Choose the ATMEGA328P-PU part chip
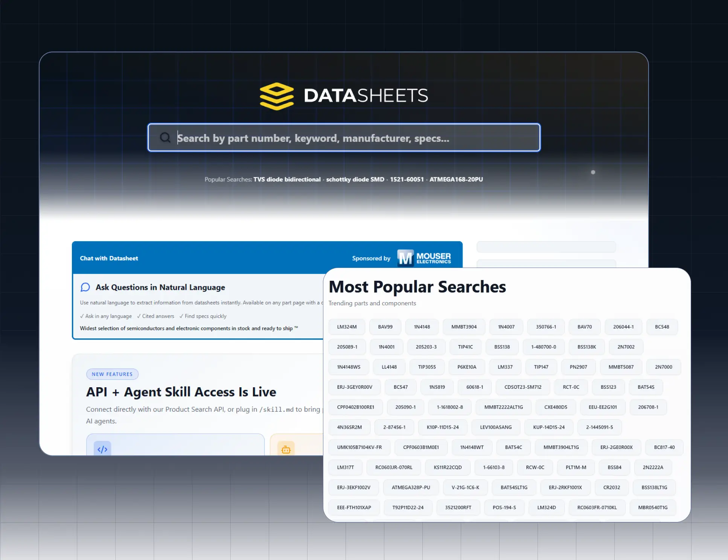The height and width of the screenshot is (560, 728). coord(411,487)
